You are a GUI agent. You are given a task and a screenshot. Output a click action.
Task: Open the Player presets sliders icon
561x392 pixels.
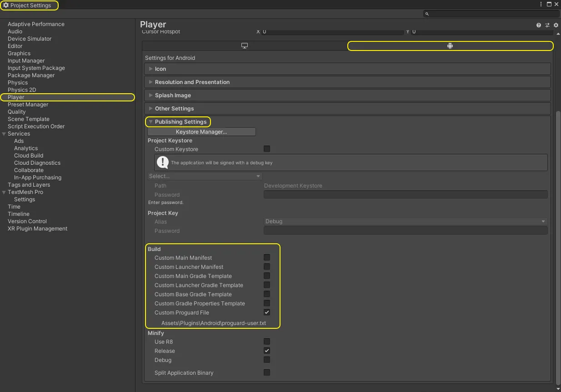coord(547,25)
